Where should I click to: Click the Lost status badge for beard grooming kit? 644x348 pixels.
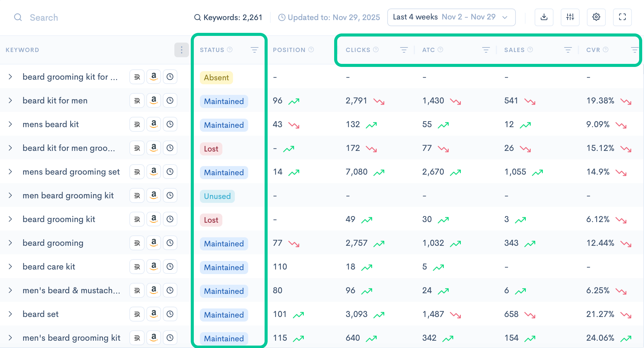tap(211, 220)
